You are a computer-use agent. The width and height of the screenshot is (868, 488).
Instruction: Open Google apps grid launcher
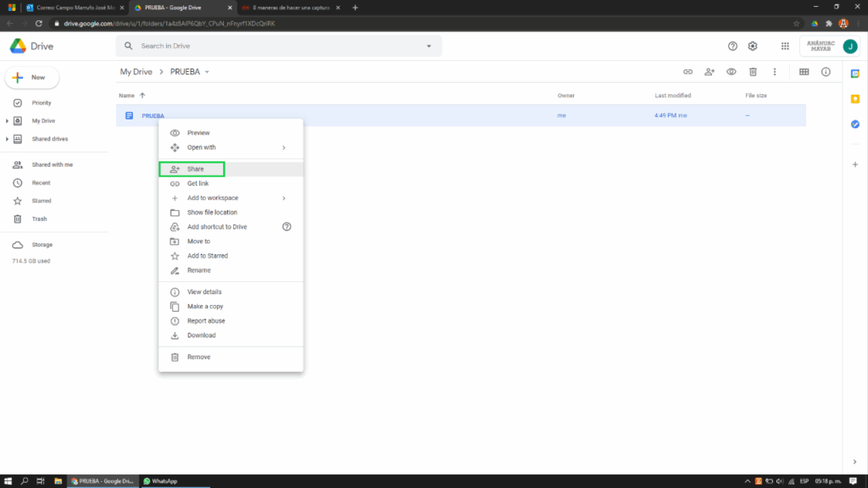click(x=785, y=46)
